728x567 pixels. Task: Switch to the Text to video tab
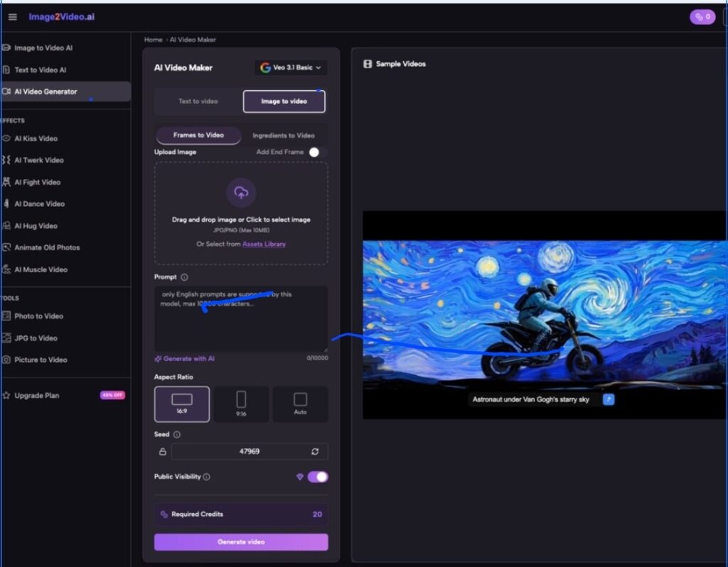click(x=198, y=102)
